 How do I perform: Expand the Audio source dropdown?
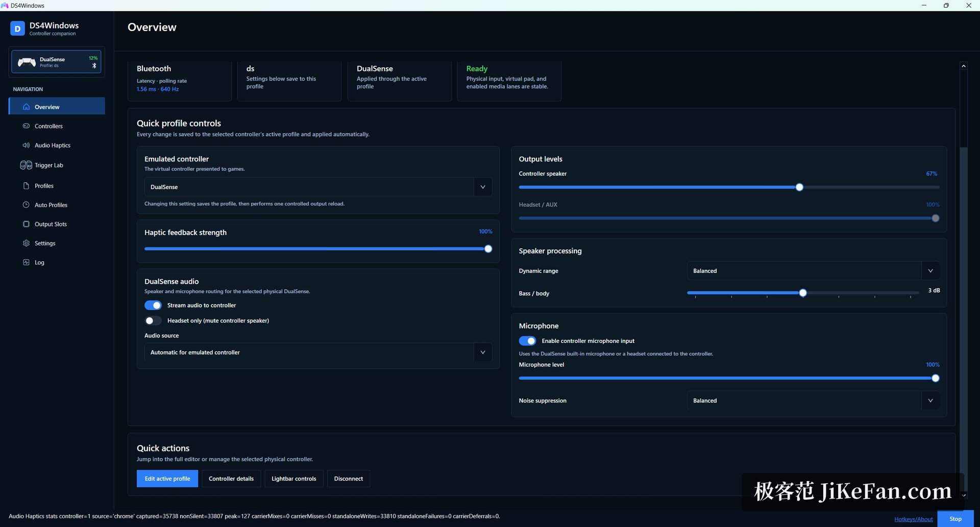pos(318,353)
